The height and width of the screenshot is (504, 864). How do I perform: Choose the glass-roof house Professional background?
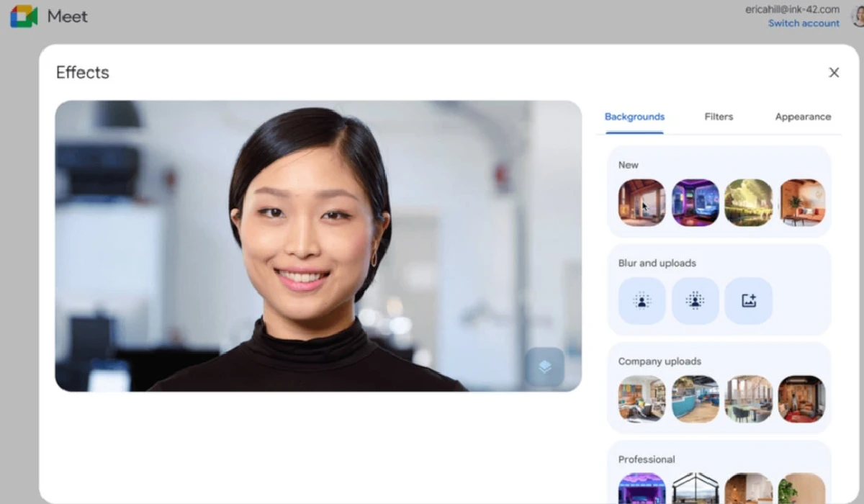tap(695, 490)
